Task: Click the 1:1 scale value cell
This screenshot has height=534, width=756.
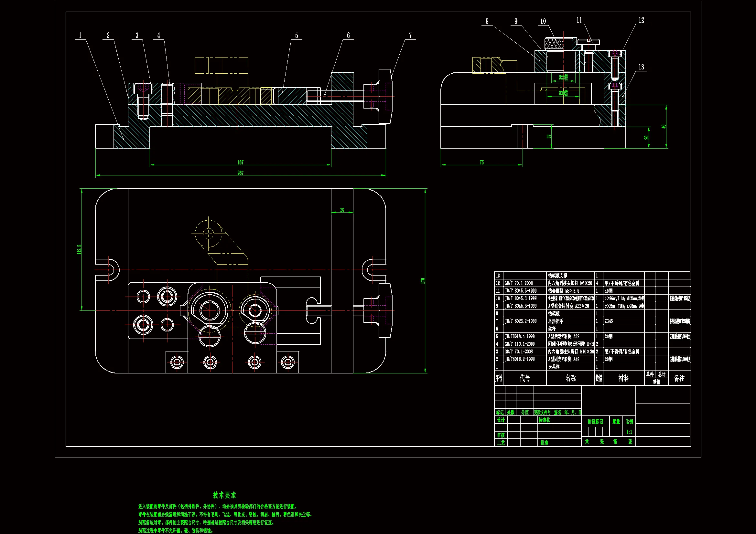Action: pos(629,432)
